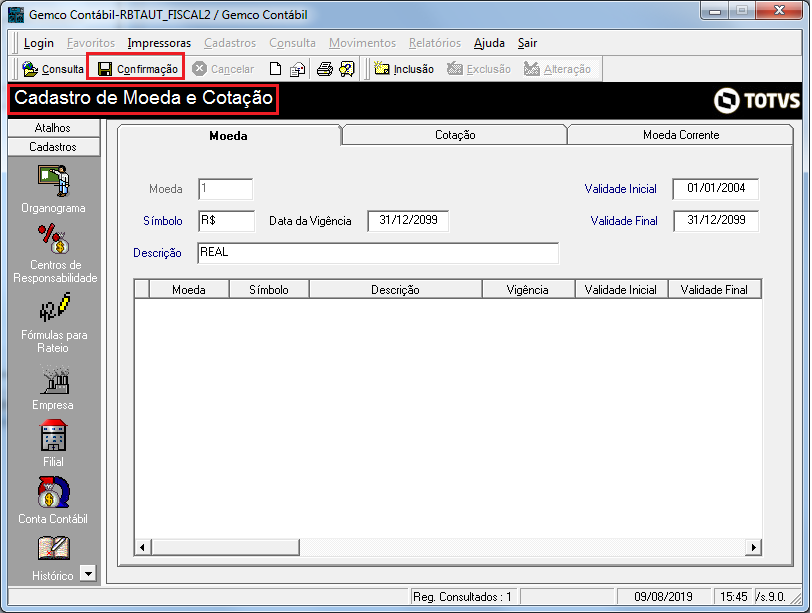
Task: Click the Validade Final label
Action: (x=624, y=221)
